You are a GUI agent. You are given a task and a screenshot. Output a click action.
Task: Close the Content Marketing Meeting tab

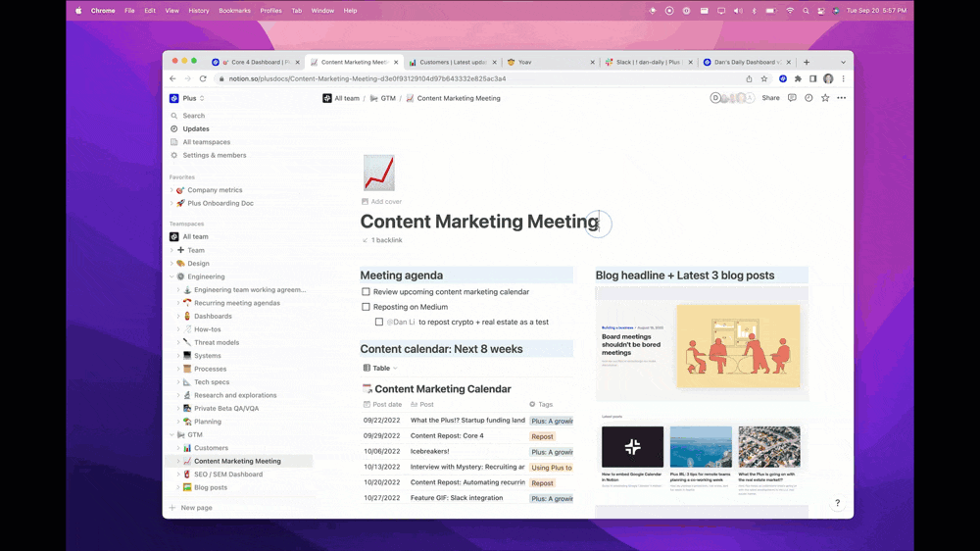pyautogui.click(x=396, y=63)
